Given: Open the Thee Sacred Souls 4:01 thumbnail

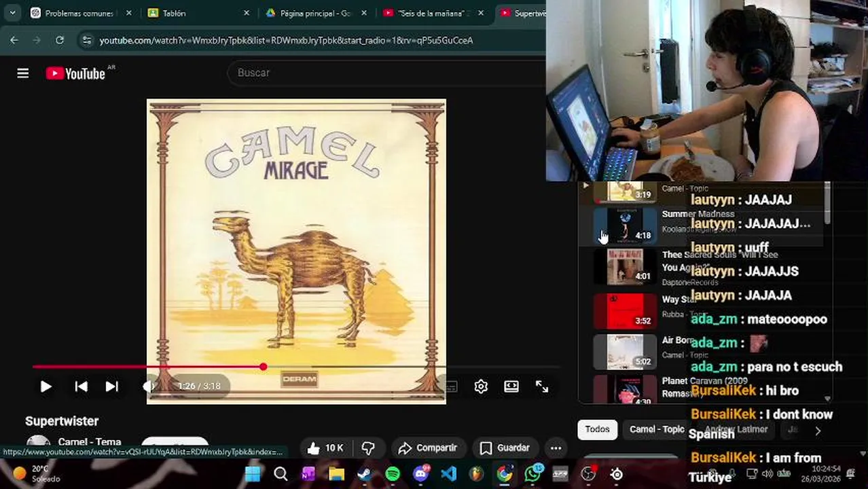Looking at the screenshot, I should tap(625, 266).
